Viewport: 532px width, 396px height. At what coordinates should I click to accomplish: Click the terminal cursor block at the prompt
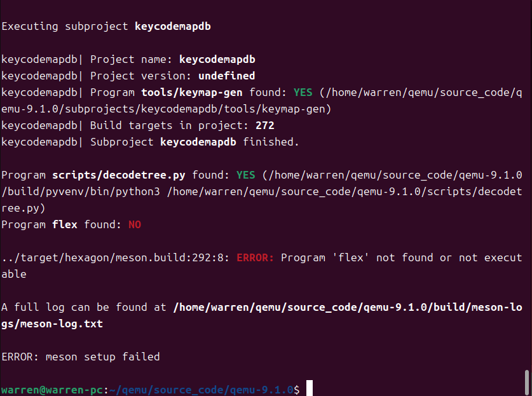tap(309, 388)
